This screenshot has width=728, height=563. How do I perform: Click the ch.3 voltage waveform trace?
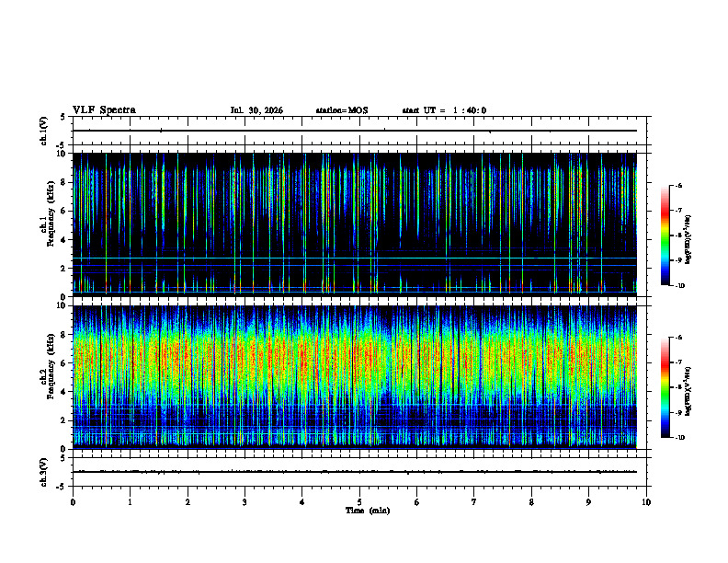pyautogui.click(x=354, y=472)
